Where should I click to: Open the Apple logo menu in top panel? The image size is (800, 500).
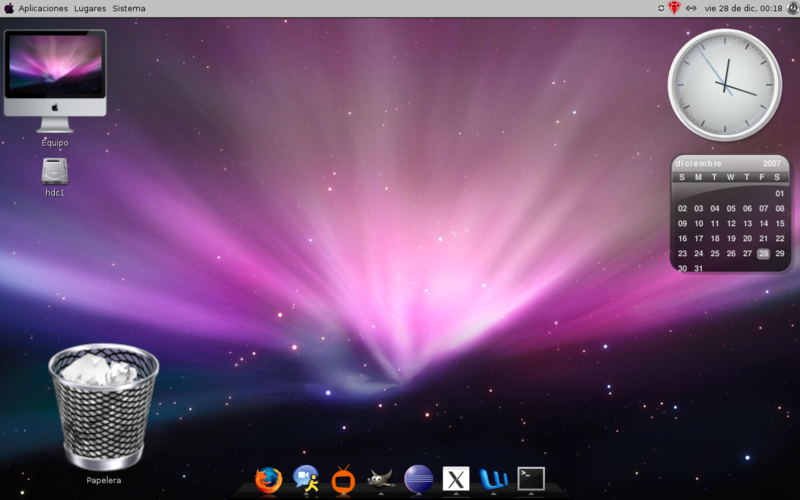point(9,8)
